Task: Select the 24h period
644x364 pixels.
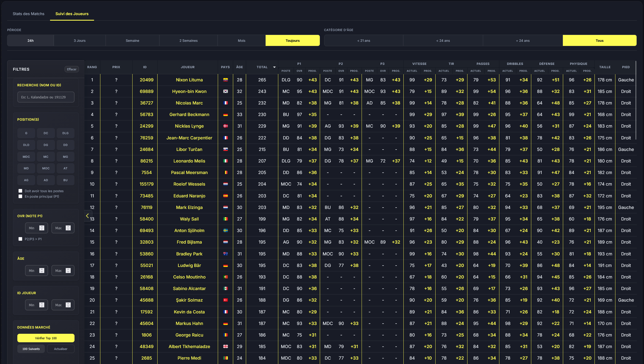Action: point(31,40)
